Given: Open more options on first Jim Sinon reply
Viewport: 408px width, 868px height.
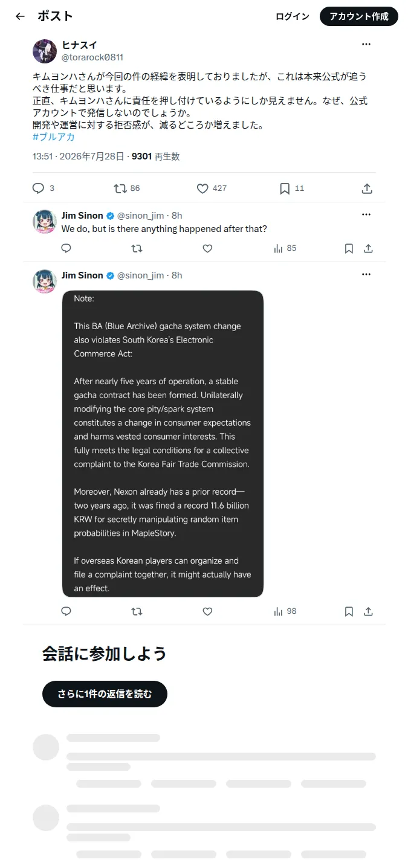Looking at the screenshot, I should click(x=366, y=214).
